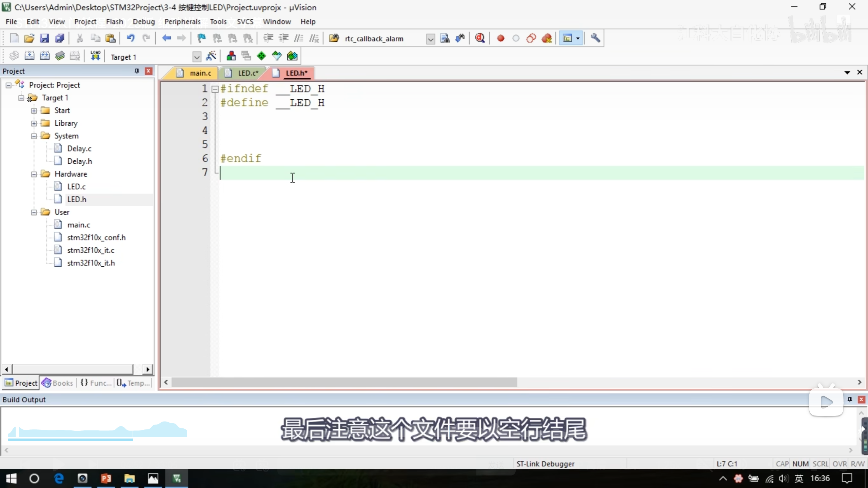
Task: Pin the Project panel
Action: tap(137, 71)
